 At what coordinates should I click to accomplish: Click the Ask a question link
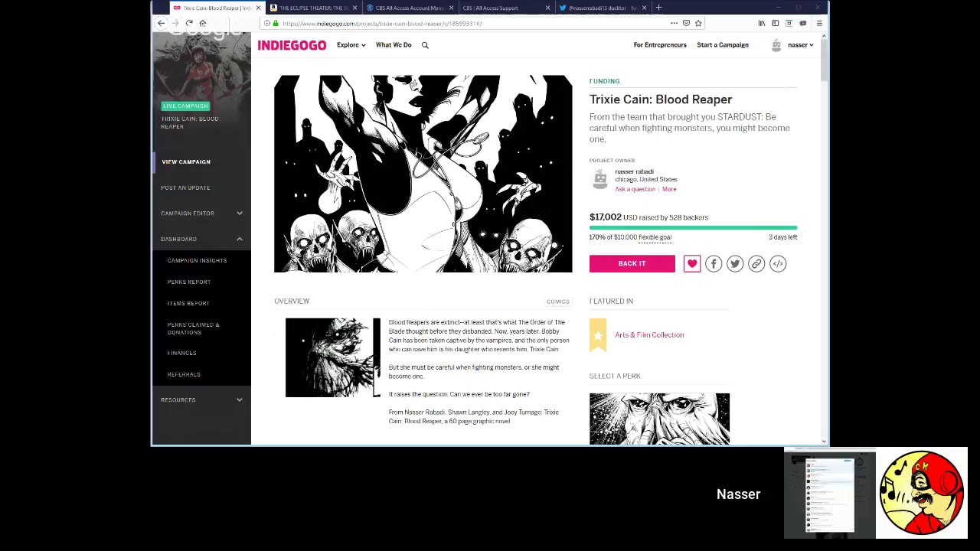coord(635,189)
